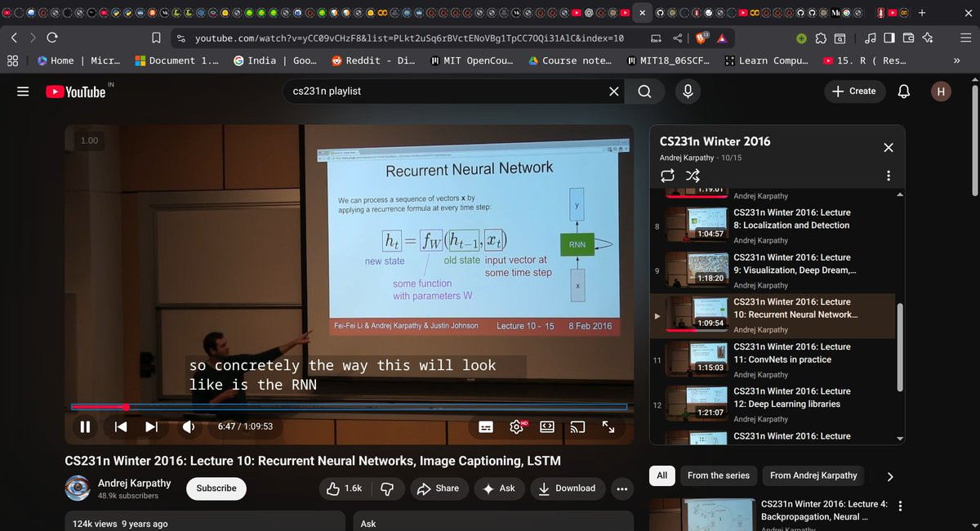Select the From Andrej Karpathy chip

click(x=813, y=475)
